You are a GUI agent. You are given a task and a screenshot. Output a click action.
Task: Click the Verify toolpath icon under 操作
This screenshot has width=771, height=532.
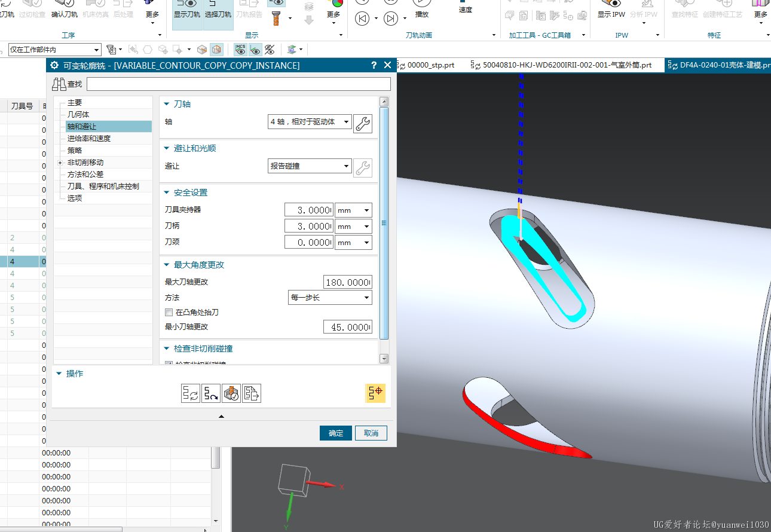(231, 393)
